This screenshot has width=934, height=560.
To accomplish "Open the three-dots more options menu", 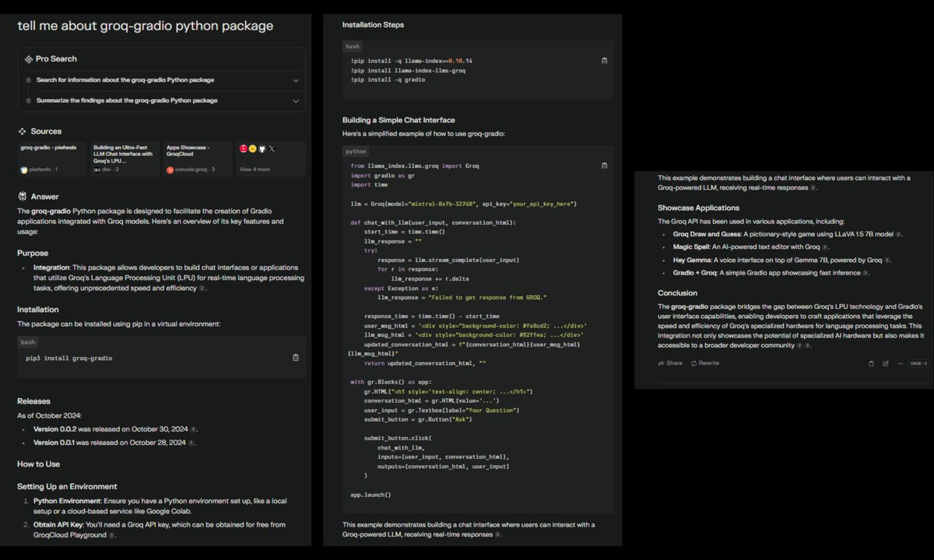I will tap(899, 363).
